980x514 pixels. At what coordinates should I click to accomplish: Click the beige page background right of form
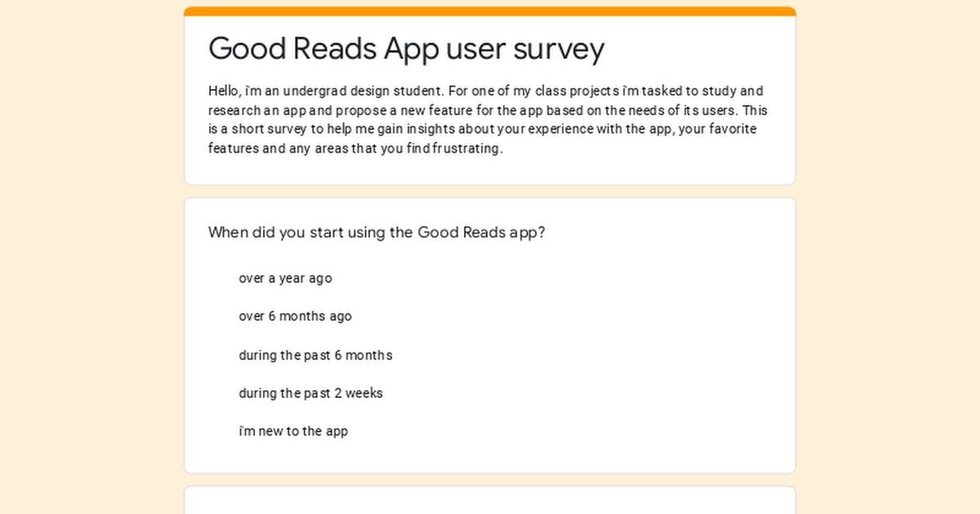point(888,257)
